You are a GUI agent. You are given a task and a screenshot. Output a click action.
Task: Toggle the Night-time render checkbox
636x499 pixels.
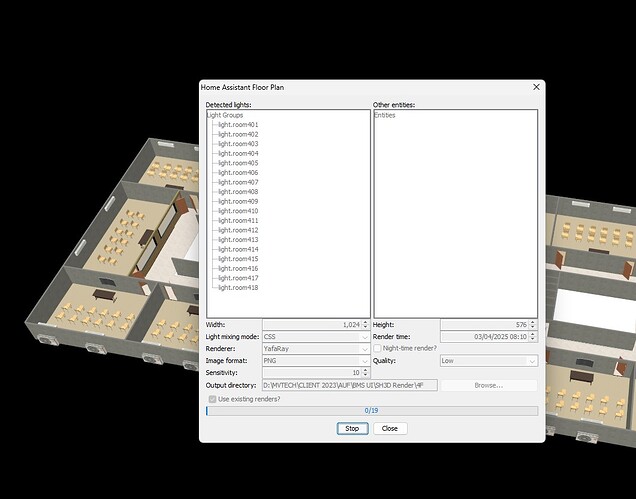[x=377, y=348]
